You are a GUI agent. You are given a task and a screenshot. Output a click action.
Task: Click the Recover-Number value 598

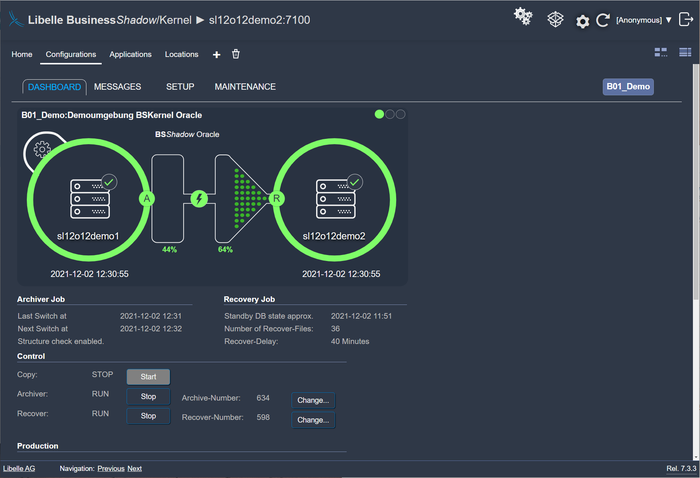pos(263,417)
